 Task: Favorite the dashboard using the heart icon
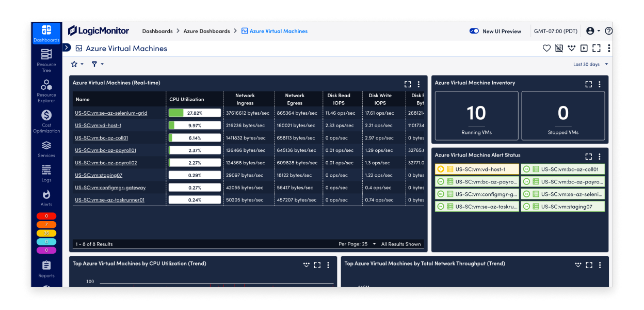(546, 48)
